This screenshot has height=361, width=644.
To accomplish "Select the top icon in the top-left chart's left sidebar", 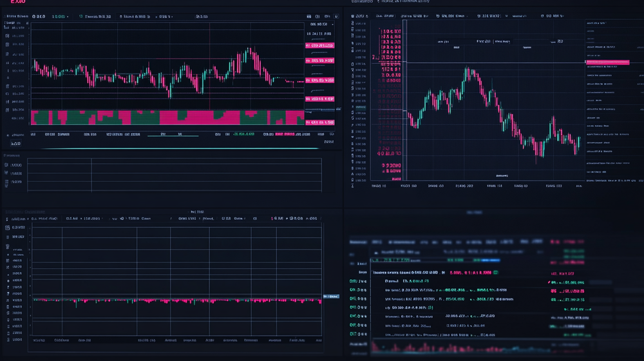I will 7,26.
